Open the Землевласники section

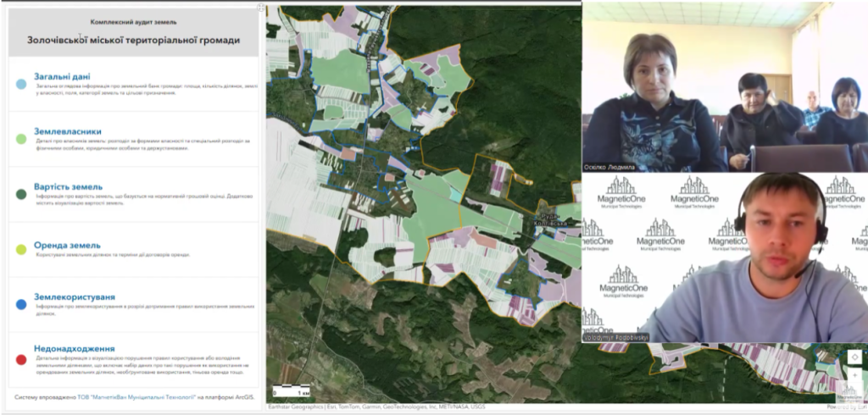(68, 131)
